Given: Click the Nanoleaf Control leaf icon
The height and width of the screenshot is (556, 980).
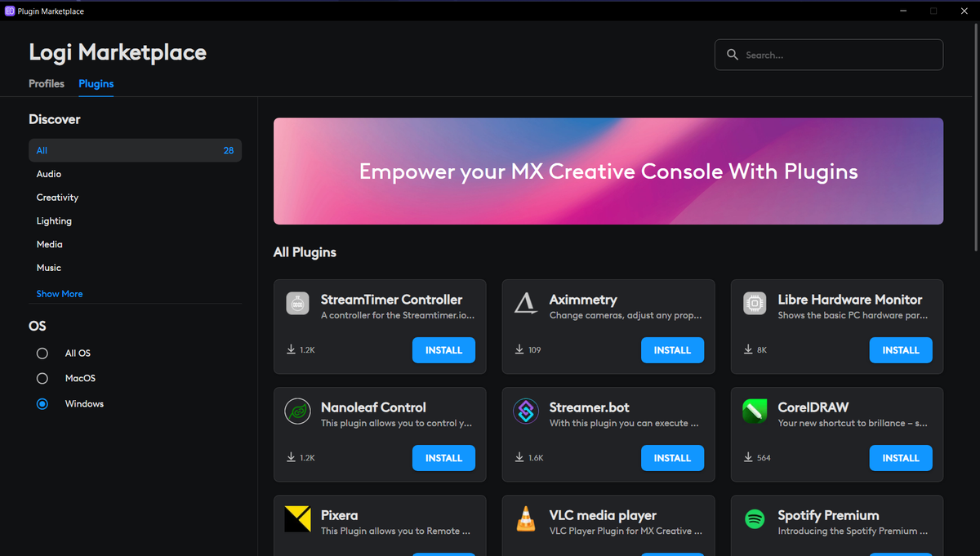Looking at the screenshot, I should pyautogui.click(x=297, y=411).
